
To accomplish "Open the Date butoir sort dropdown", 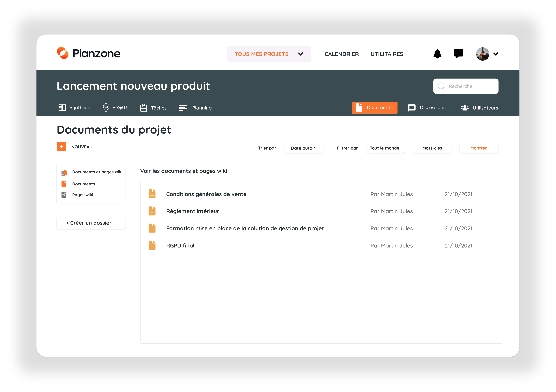I will (x=303, y=148).
